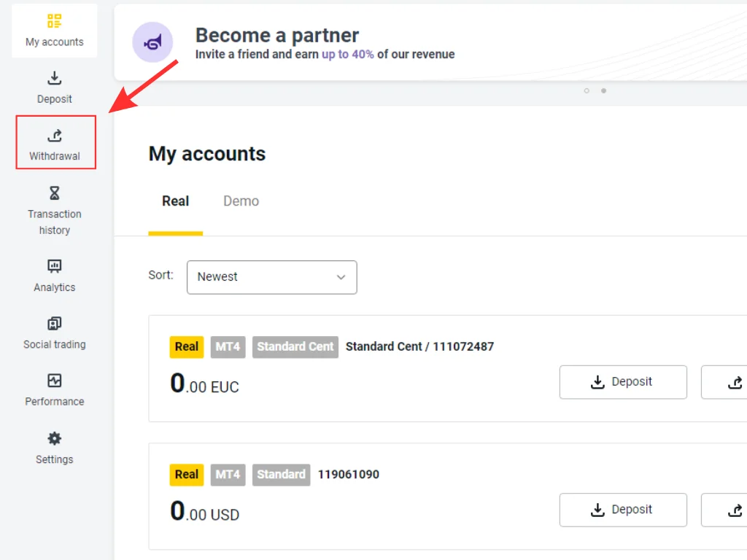The height and width of the screenshot is (560, 747).
Task: Click withdraw icon on account 119061090
Action: (734, 510)
